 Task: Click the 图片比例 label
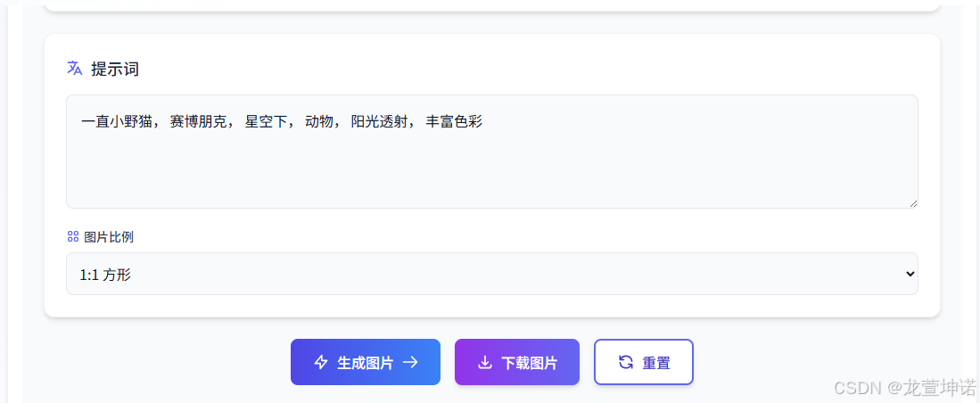click(108, 237)
